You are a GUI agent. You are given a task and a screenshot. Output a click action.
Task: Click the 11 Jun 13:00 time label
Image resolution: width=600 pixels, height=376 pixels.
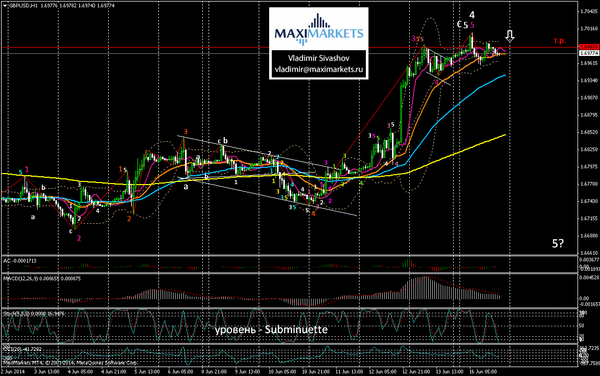point(348,371)
